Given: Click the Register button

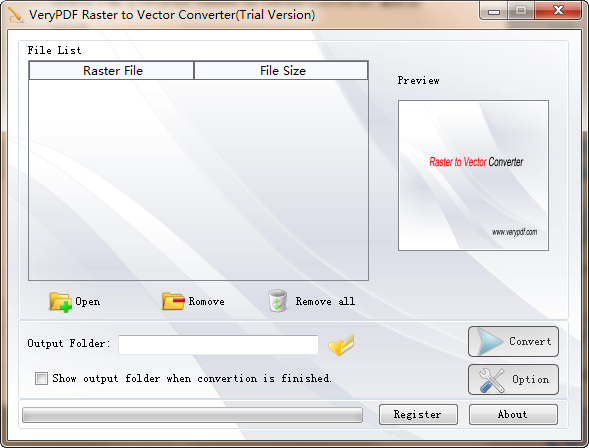Looking at the screenshot, I should [418, 415].
